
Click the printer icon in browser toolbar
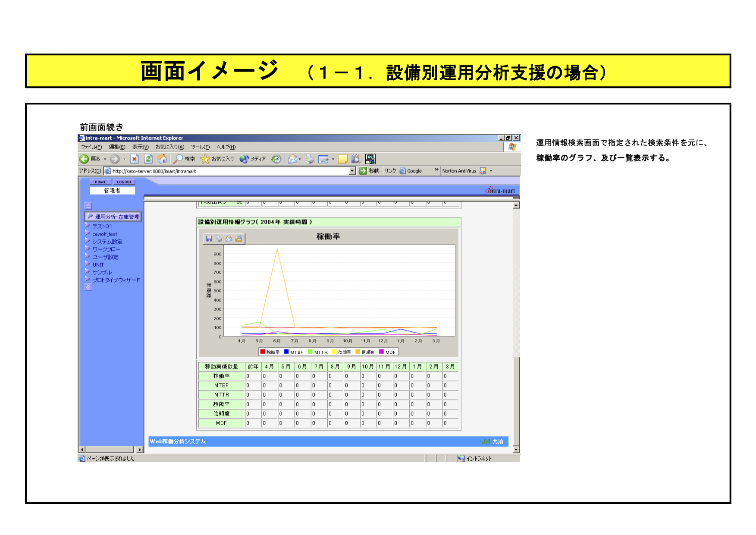pos(309,159)
